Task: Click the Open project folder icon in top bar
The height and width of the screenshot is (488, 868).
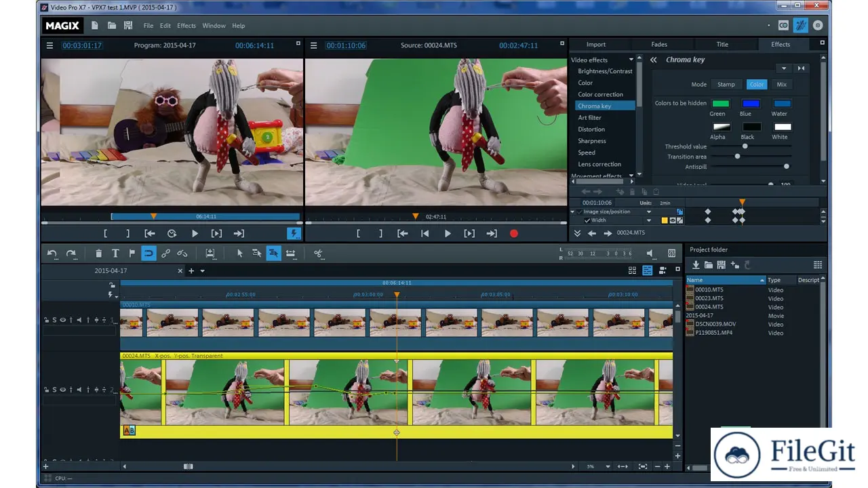Action: (112, 26)
